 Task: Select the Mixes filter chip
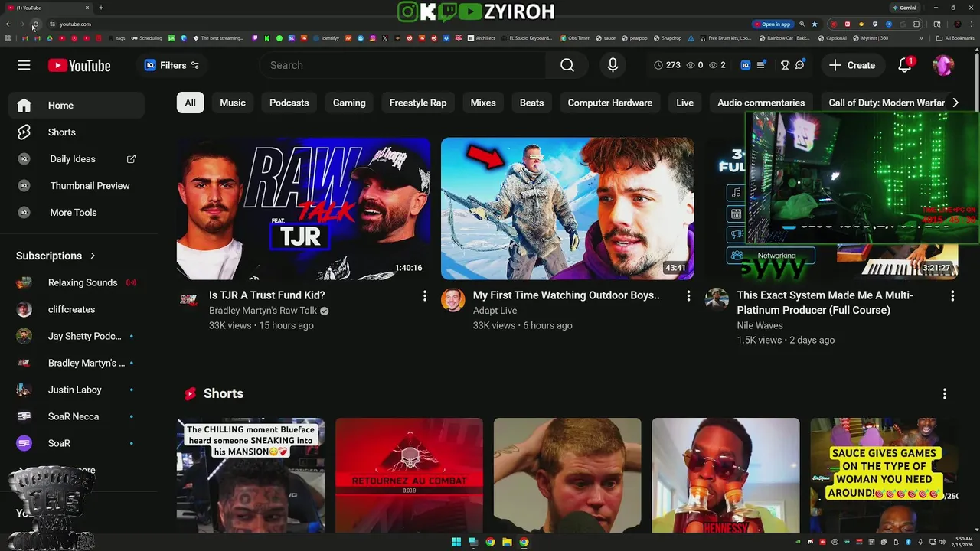[483, 103]
